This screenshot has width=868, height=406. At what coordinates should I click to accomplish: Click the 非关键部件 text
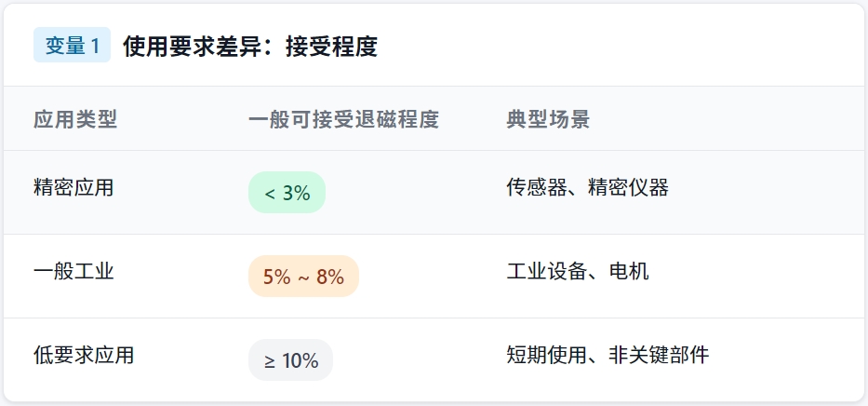click(659, 355)
